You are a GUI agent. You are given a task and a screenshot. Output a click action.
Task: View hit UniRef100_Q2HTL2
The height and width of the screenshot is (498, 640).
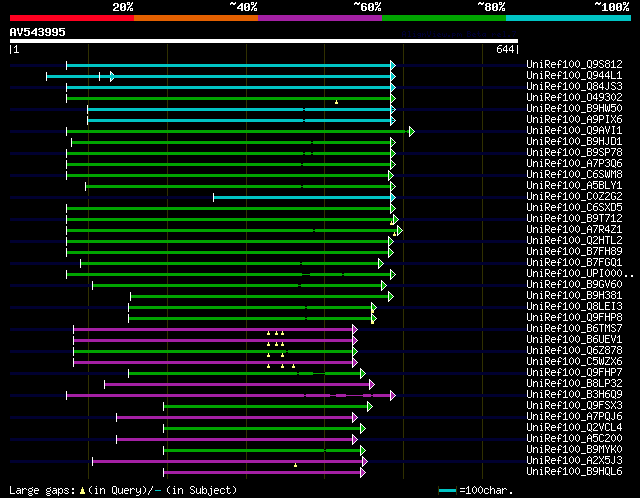574,240
